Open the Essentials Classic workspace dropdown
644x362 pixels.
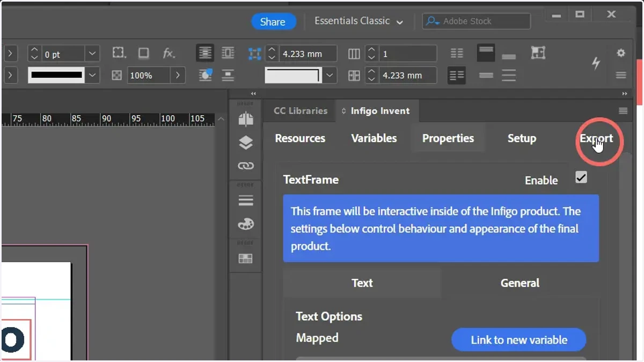[x=359, y=21]
